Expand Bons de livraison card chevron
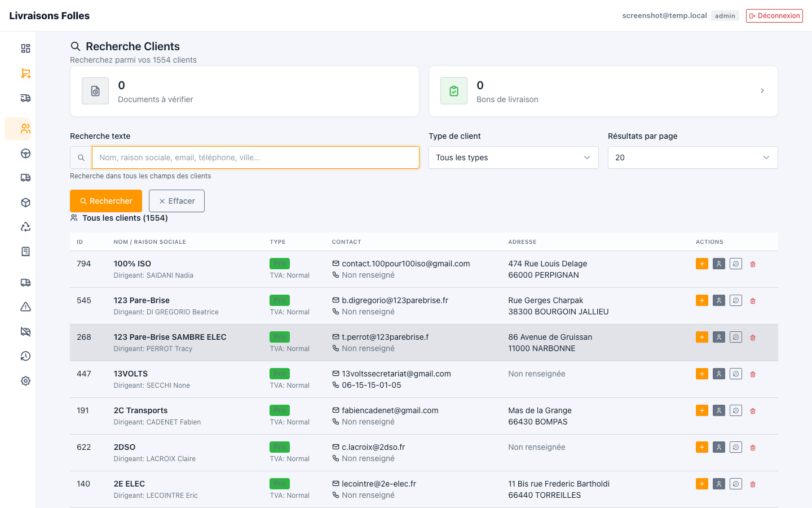Image resolution: width=812 pixels, height=508 pixels. tap(762, 91)
